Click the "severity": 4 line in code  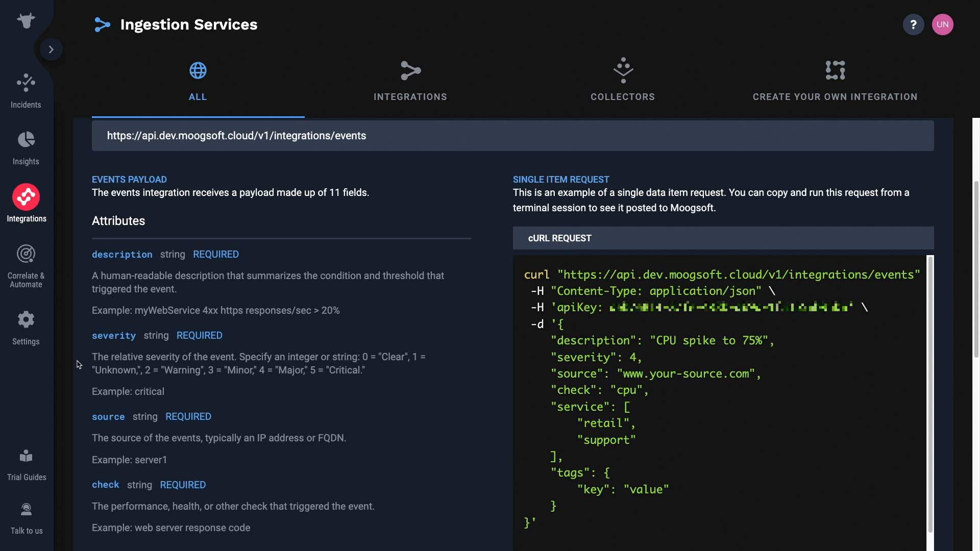(596, 357)
